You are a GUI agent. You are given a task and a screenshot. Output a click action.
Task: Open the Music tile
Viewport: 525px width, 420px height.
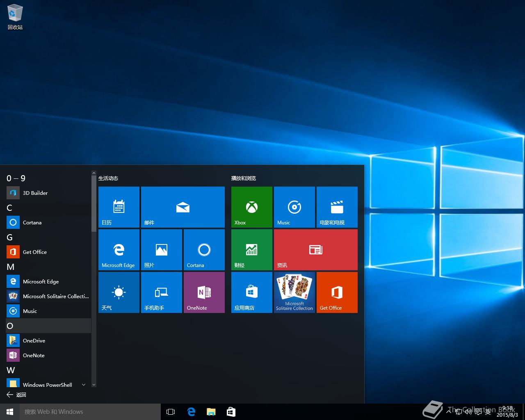tap(294, 207)
